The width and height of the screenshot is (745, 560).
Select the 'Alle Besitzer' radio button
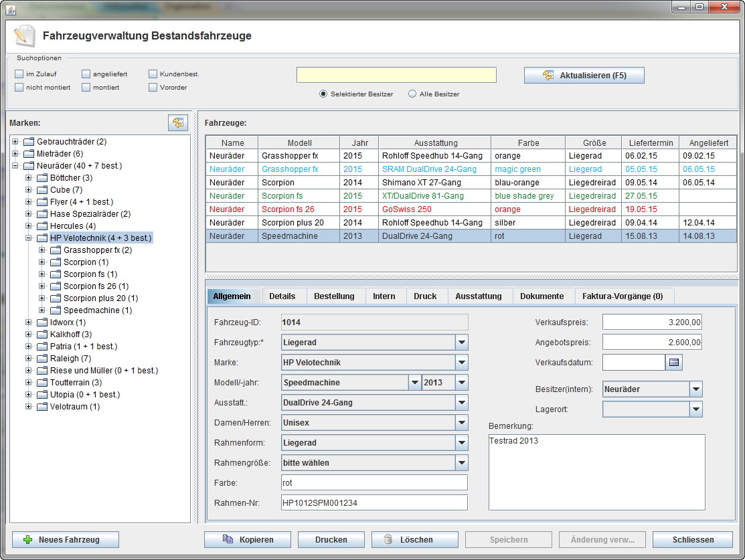click(x=412, y=94)
